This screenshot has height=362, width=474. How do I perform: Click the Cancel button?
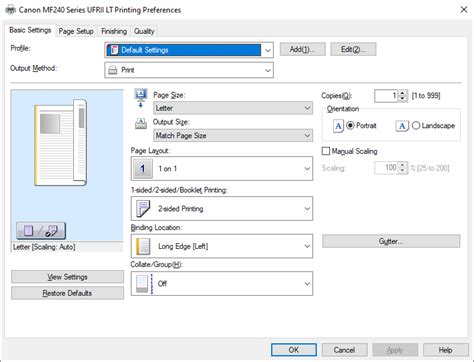click(344, 350)
